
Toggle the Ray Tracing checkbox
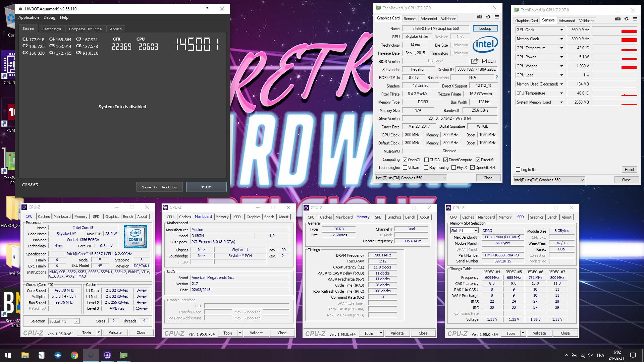(x=426, y=168)
